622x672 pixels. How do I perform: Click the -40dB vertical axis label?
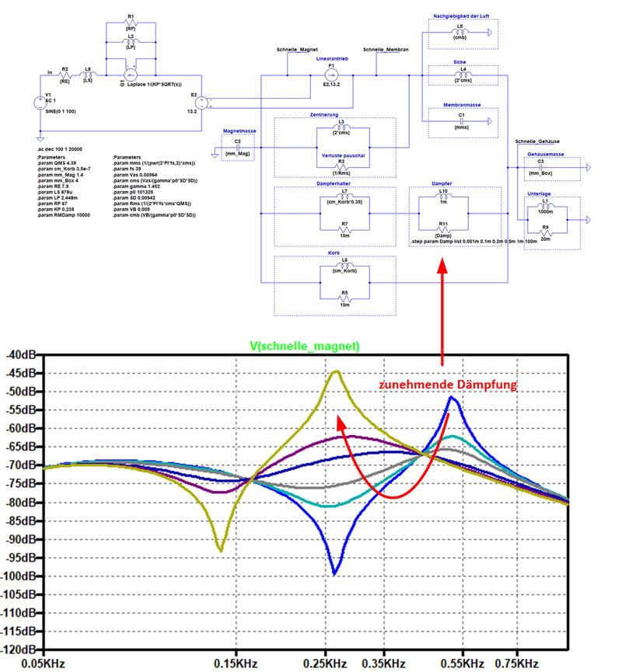[x=19, y=354]
